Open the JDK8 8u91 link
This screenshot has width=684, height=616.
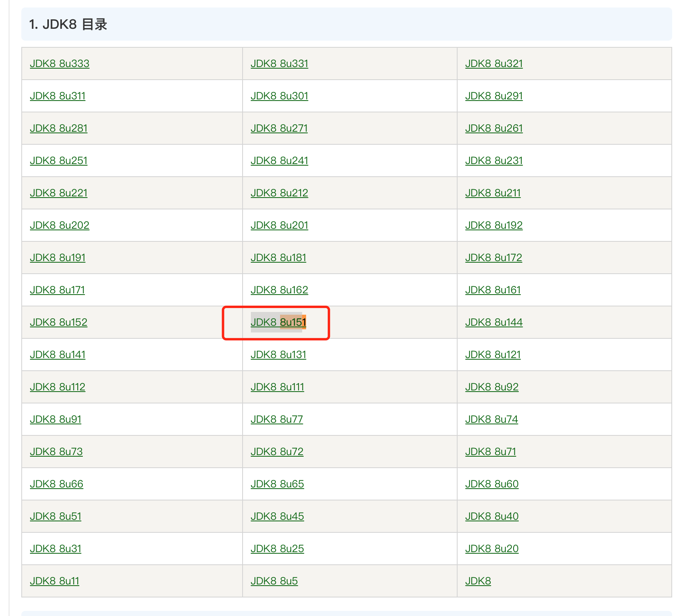point(56,419)
